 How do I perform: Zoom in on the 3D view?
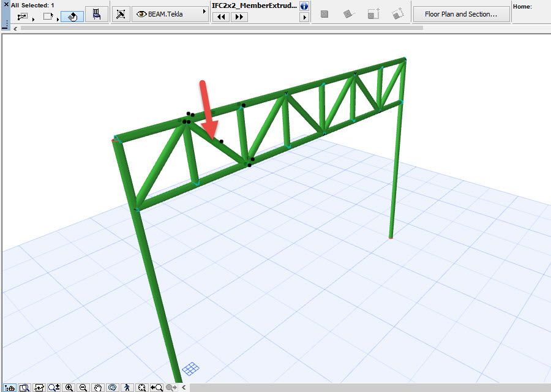coord(69,388)
